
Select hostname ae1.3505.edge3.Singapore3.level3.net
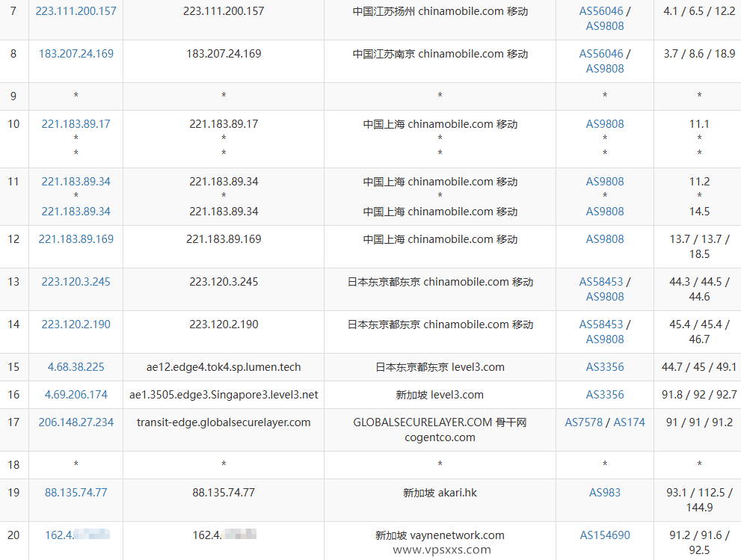pos(224,395)
